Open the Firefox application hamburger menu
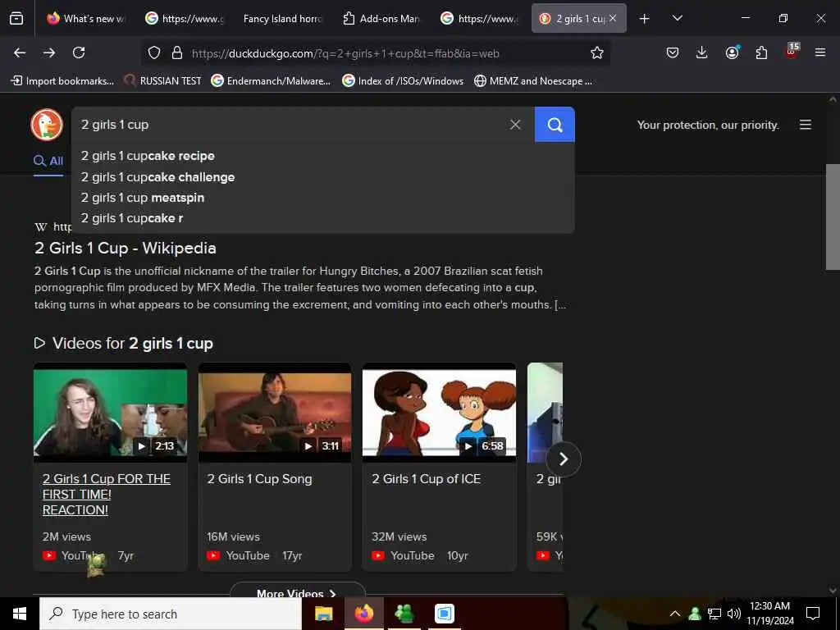 pos(820,52)
